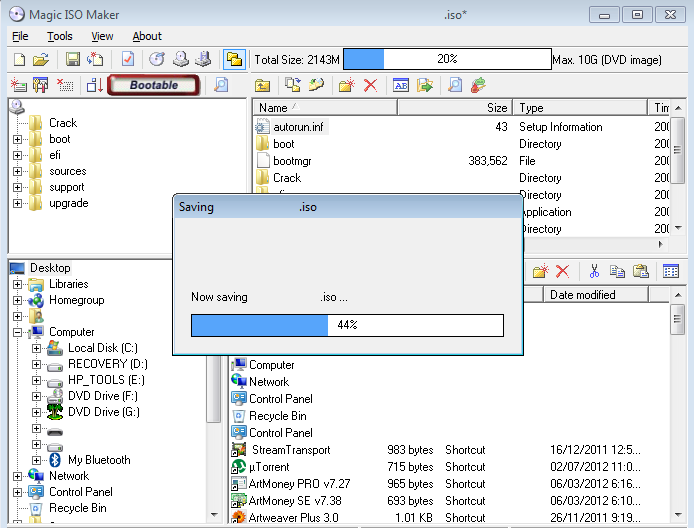Click the find magnifier in image toolbar
694x528 pixels.
455,85
